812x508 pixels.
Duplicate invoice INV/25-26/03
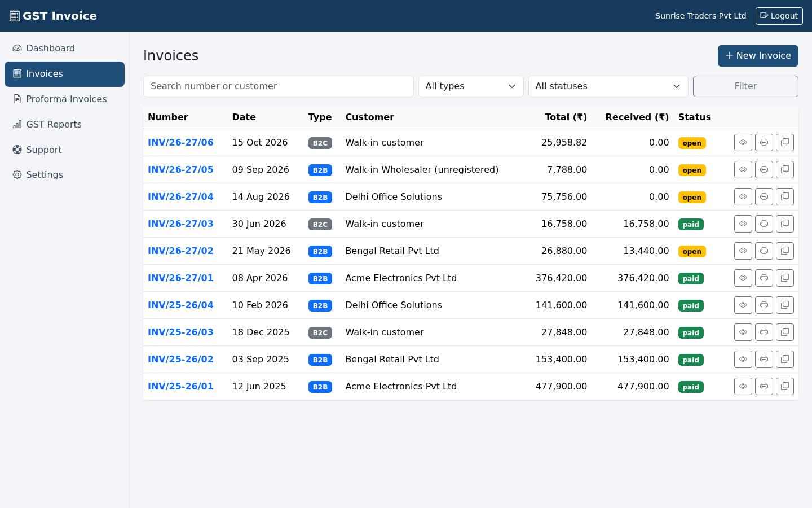[x=785, y=332]
